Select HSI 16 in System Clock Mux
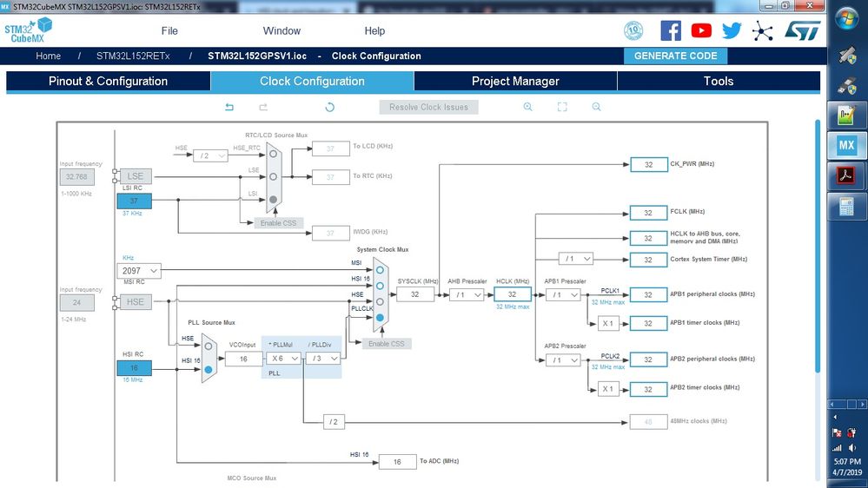Image resolution: width=868 pixels, height=488 pixels. point(380,286)
